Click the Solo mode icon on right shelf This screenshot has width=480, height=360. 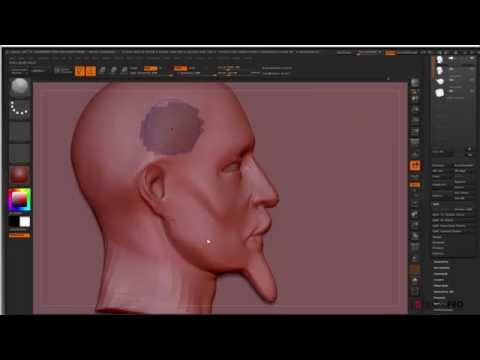415,281
